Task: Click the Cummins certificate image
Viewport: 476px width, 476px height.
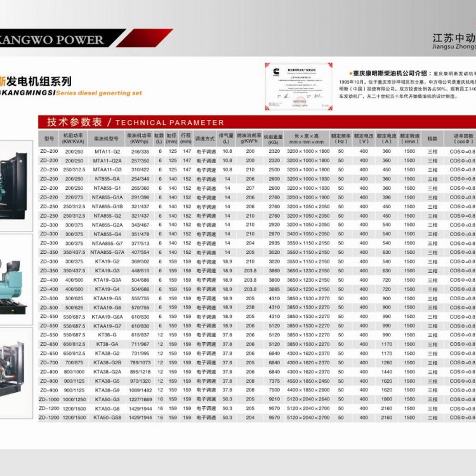Action: tap(298, 86)
